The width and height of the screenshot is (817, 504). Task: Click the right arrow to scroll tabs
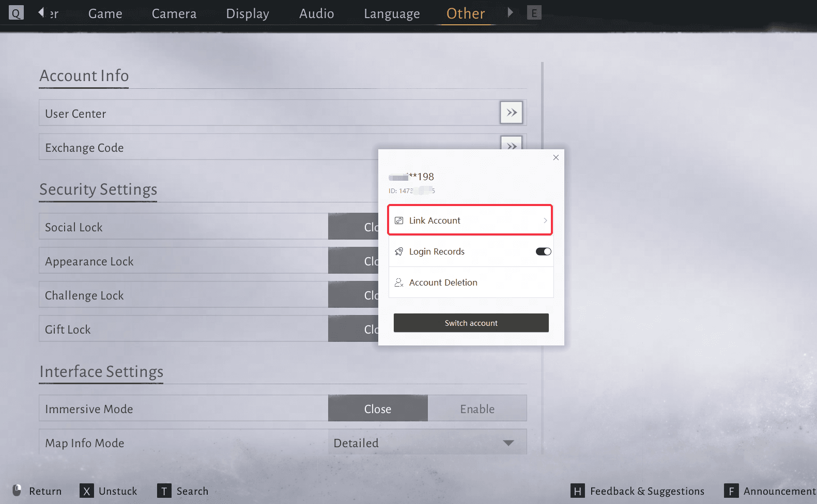pyautogui.click(x=511, y=12)
